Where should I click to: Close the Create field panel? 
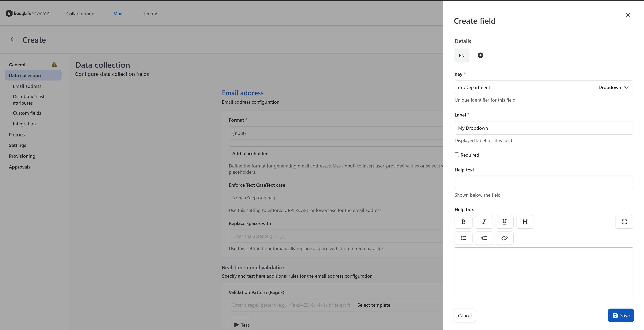[x=628, y=15]
